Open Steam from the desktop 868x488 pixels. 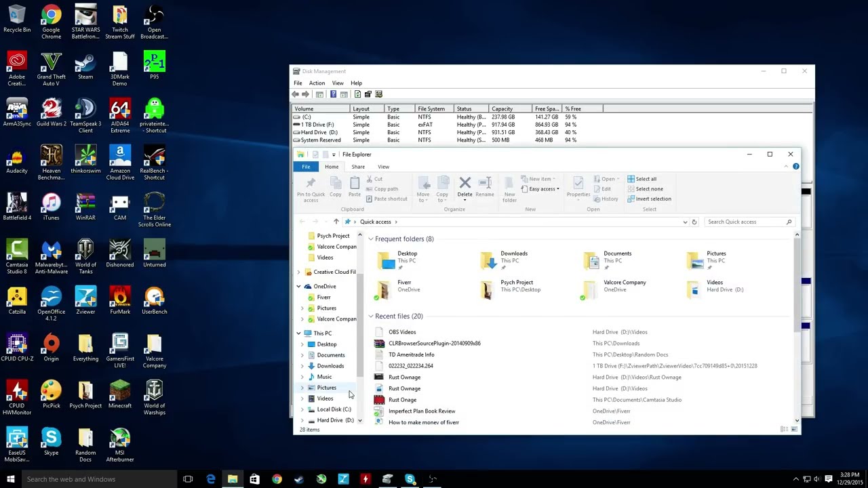pos(85,66)
